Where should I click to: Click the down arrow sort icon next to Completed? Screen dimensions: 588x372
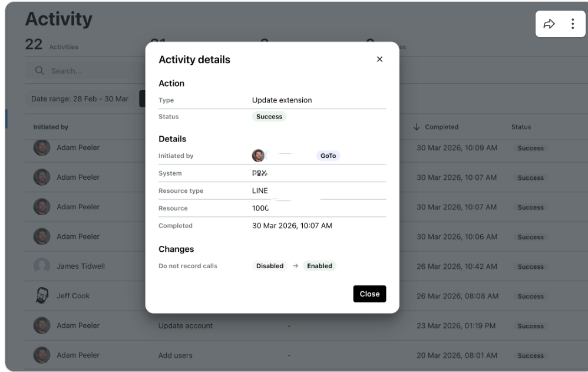[x=416, y=127]
